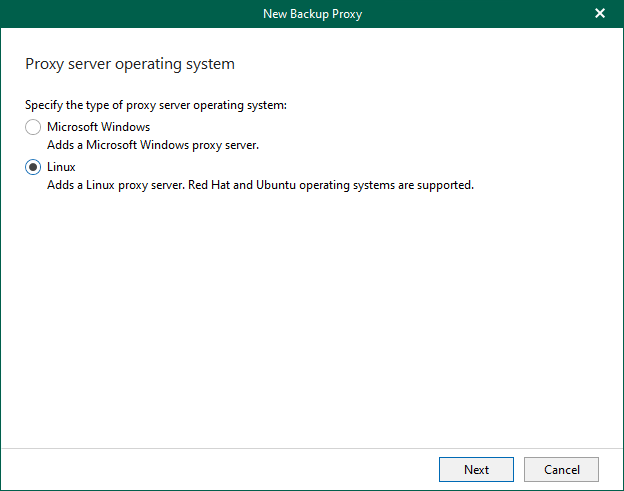
Task: Select the Linux radio button
Action: click(33, 167)
